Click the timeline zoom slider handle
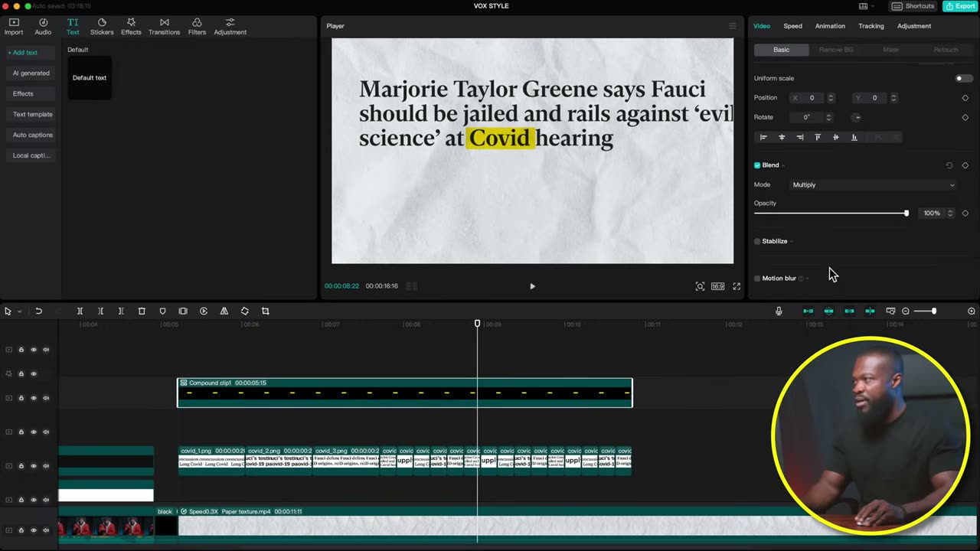This screenshot has height=551, width=980. click(x=934, y=311)
